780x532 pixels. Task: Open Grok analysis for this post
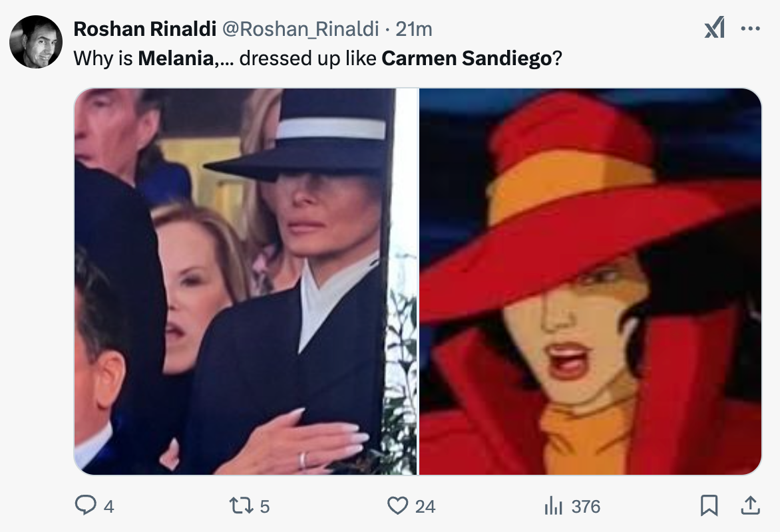(x=715, y=28)
